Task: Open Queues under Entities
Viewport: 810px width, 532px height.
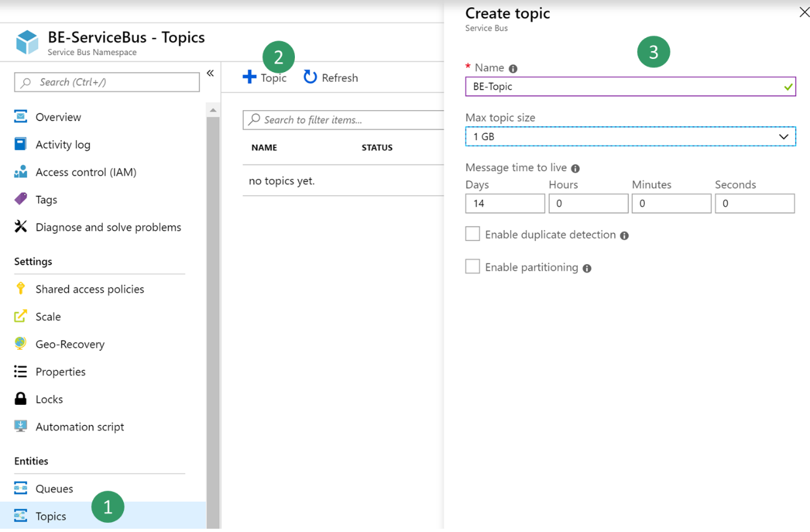Action: point(54,489)
